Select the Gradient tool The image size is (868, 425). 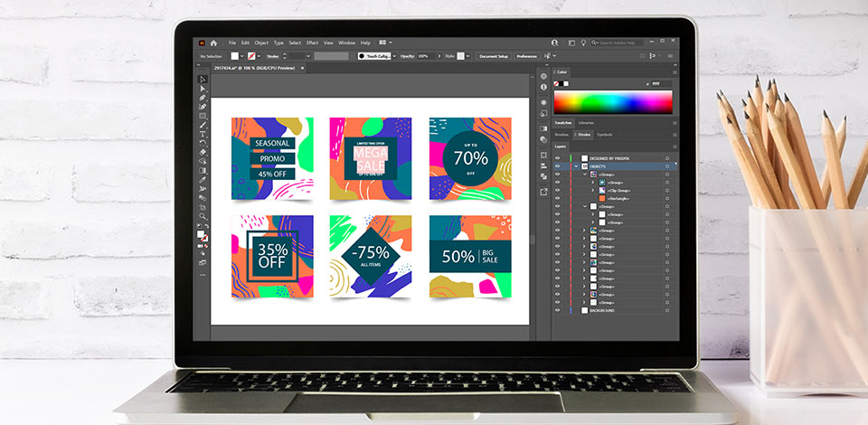click(203, 170)
